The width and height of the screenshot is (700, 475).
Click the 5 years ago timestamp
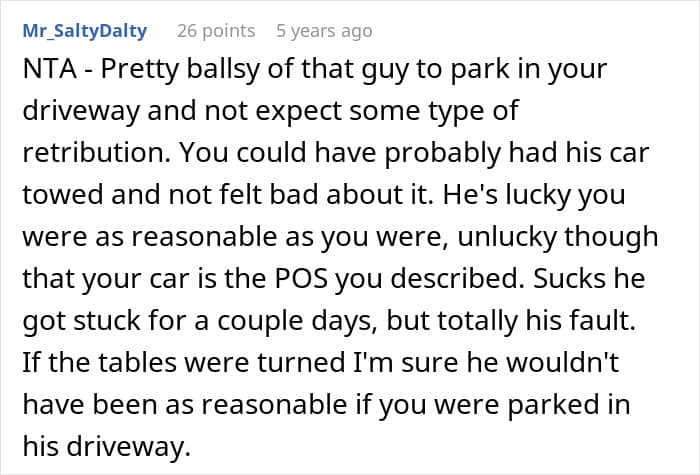click(324, 31)
